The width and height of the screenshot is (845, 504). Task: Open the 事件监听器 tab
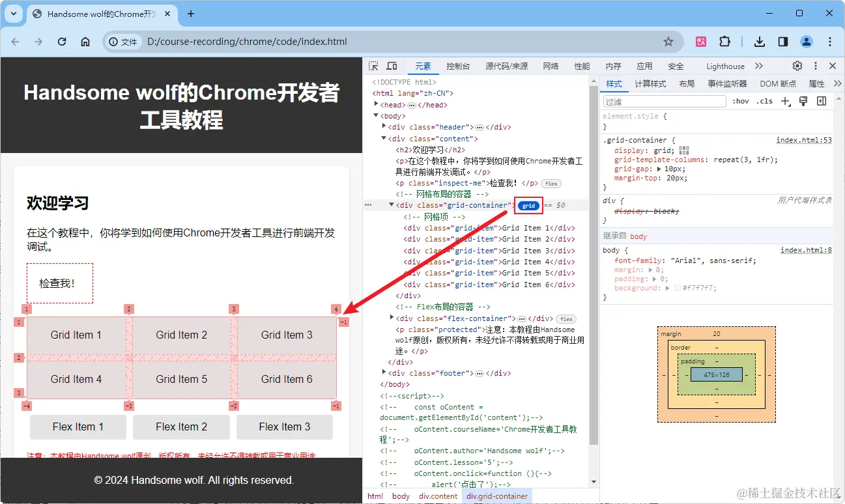[x=727, y=83]
